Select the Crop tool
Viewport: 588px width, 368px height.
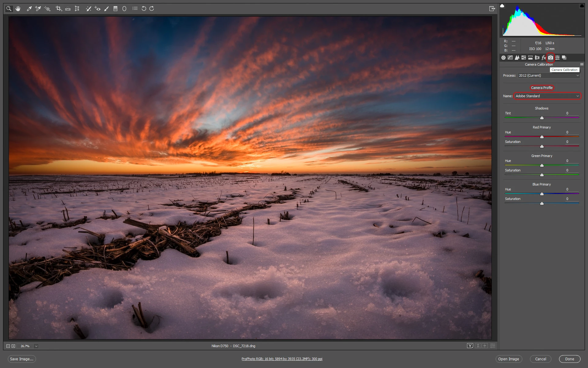coord(58,9)
